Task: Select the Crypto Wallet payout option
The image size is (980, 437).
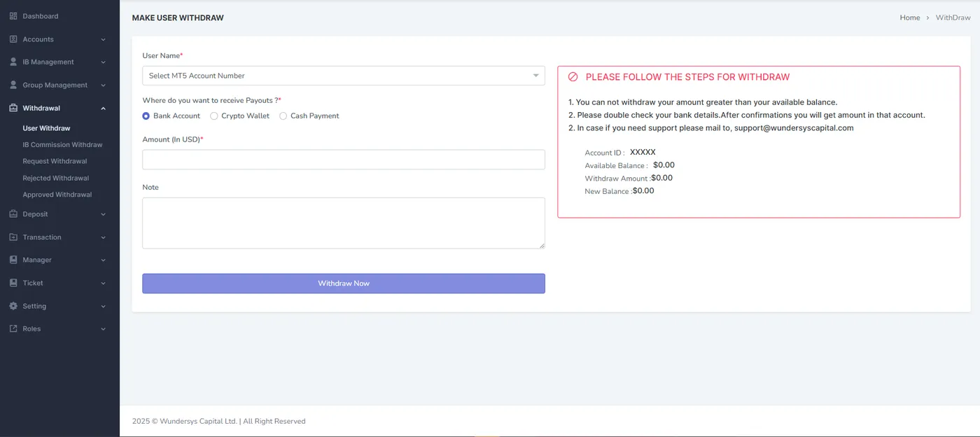Action: [x=214, y=116]
